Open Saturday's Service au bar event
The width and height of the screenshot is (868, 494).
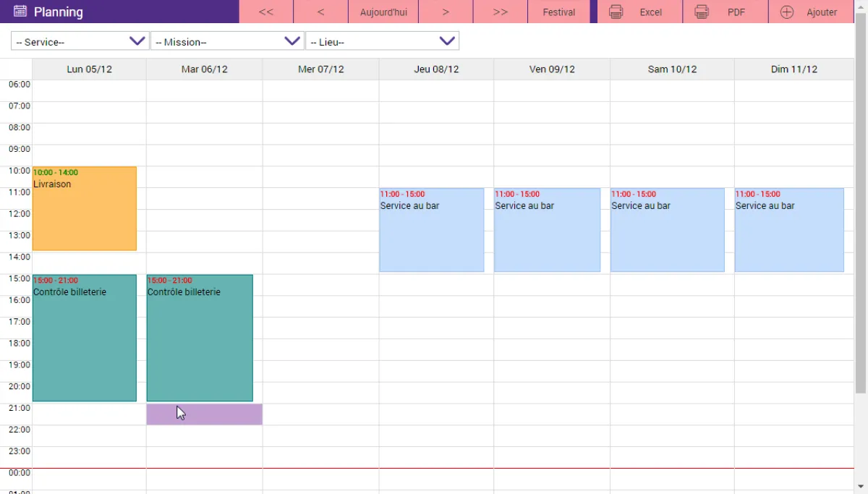pos(668,230)
